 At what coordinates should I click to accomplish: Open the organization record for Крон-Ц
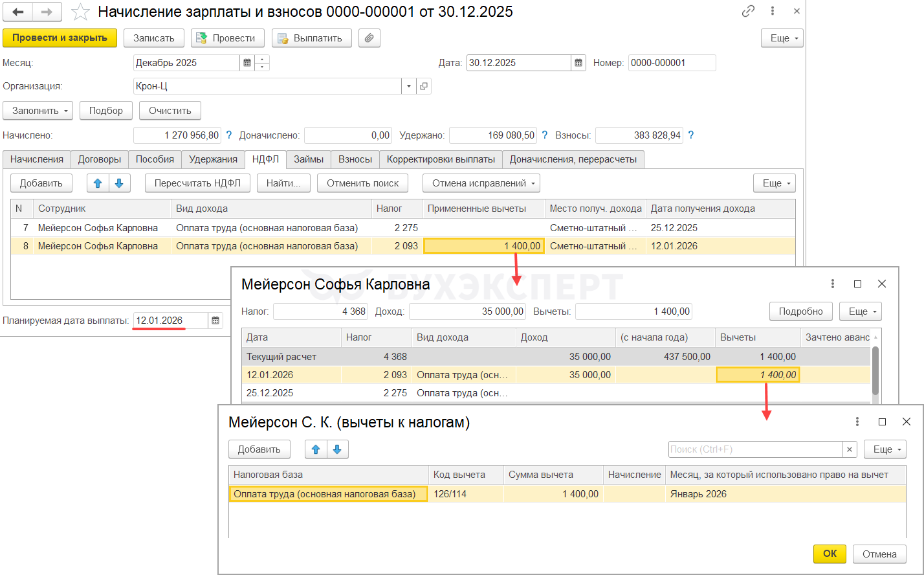point(424,86)
